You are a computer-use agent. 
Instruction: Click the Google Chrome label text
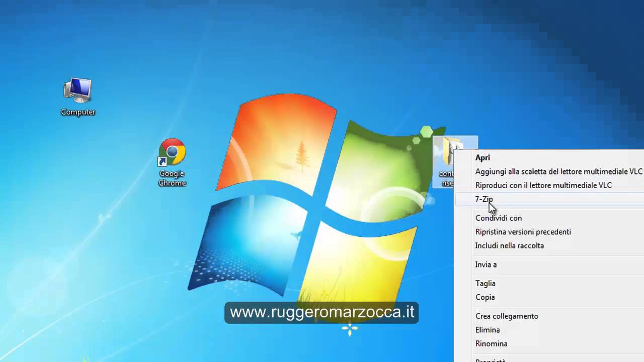172,178
